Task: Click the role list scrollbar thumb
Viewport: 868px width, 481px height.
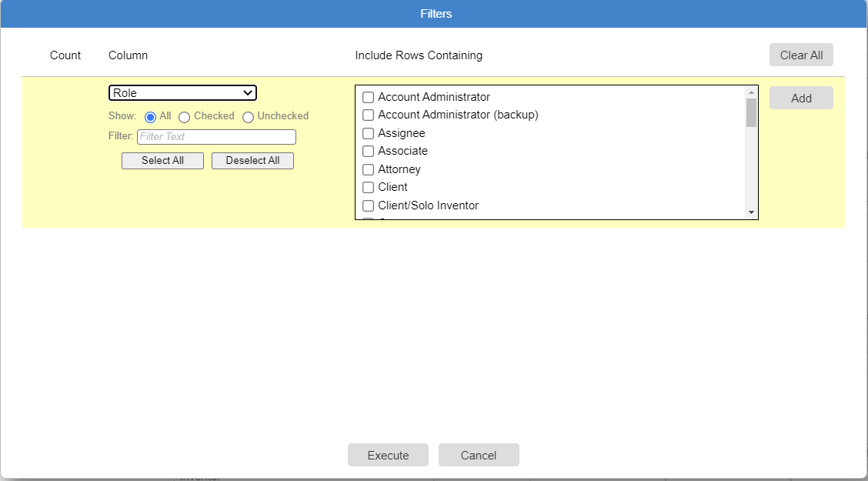Action: (x=751, y=113)
